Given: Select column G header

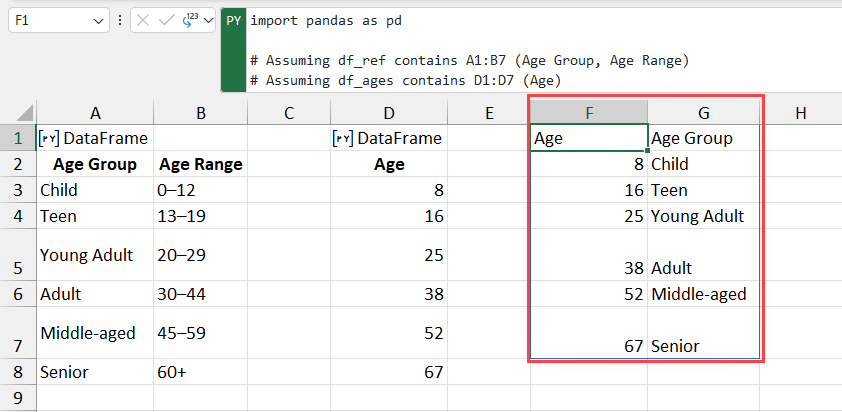Looking at the screenshot, I should click(703, 113).
